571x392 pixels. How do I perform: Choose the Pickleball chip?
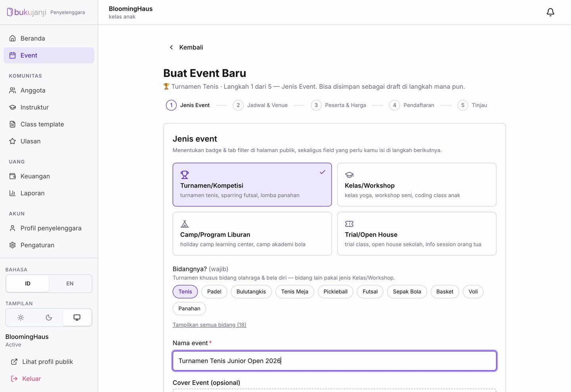coord(335,292)
